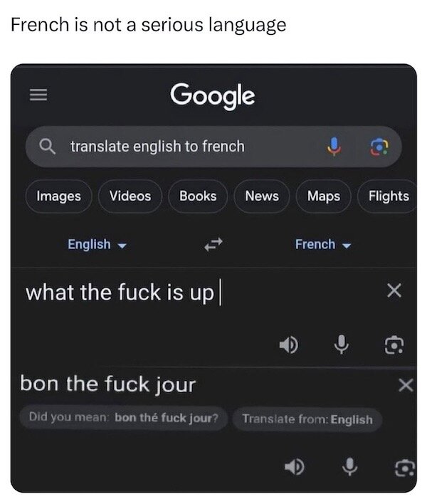Play audio of French translation

point(295,466)
